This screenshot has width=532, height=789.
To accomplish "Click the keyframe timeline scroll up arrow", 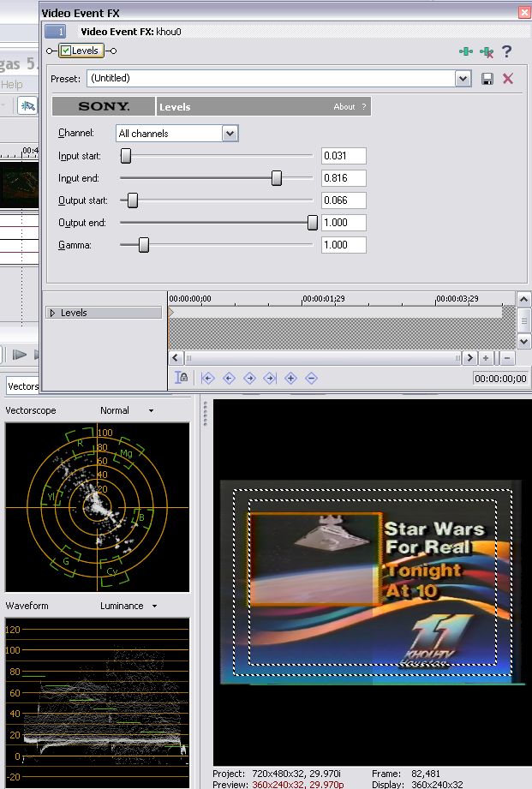I will point(523,299).
